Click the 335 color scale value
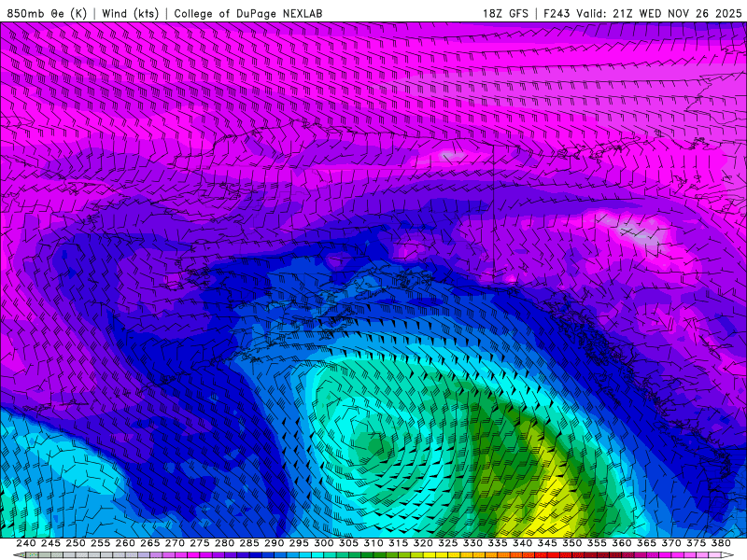 coord(497,543)
